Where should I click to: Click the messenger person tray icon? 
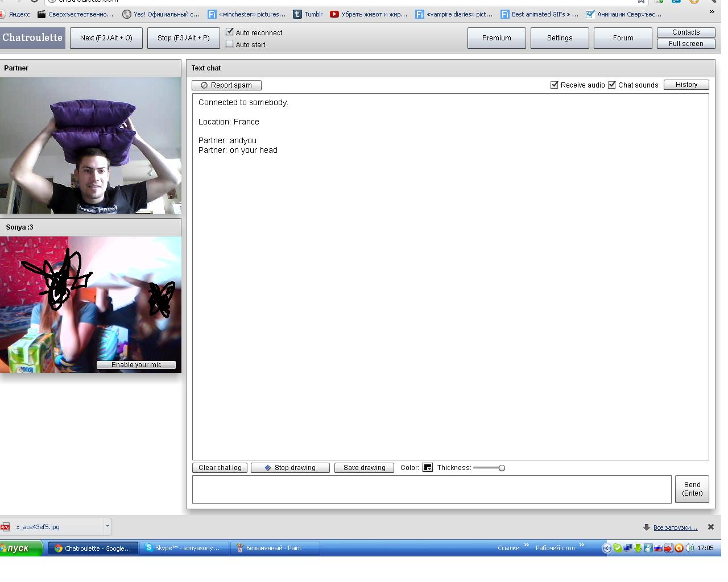(x=648, y=548)
